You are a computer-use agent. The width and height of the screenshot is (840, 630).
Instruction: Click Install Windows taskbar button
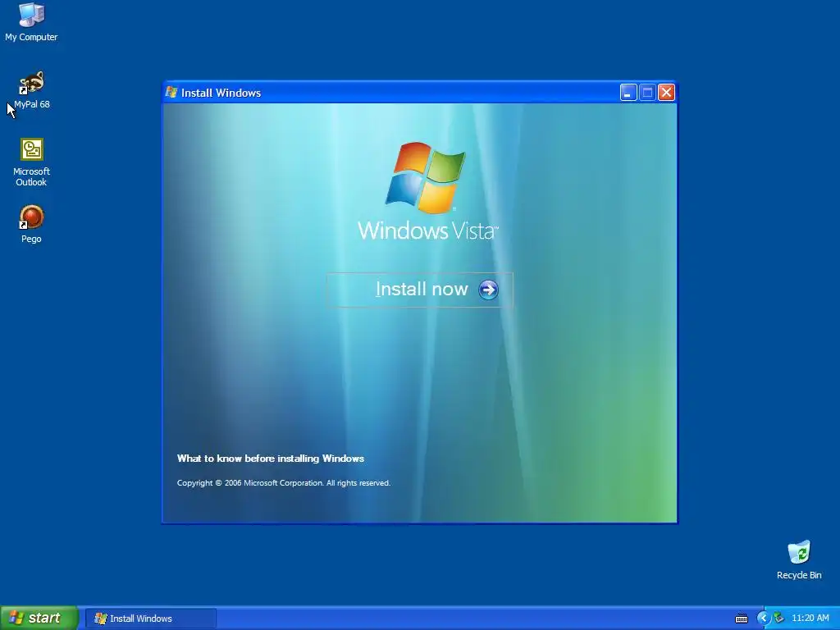tap(151, 619)
